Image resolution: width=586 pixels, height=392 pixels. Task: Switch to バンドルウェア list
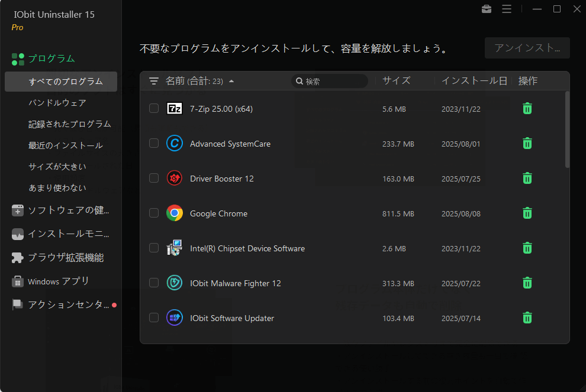tap(57, 103)
